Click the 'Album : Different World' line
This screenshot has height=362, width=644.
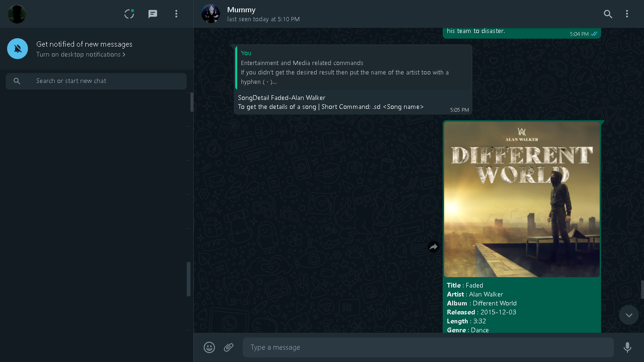(x=482, y=303)
